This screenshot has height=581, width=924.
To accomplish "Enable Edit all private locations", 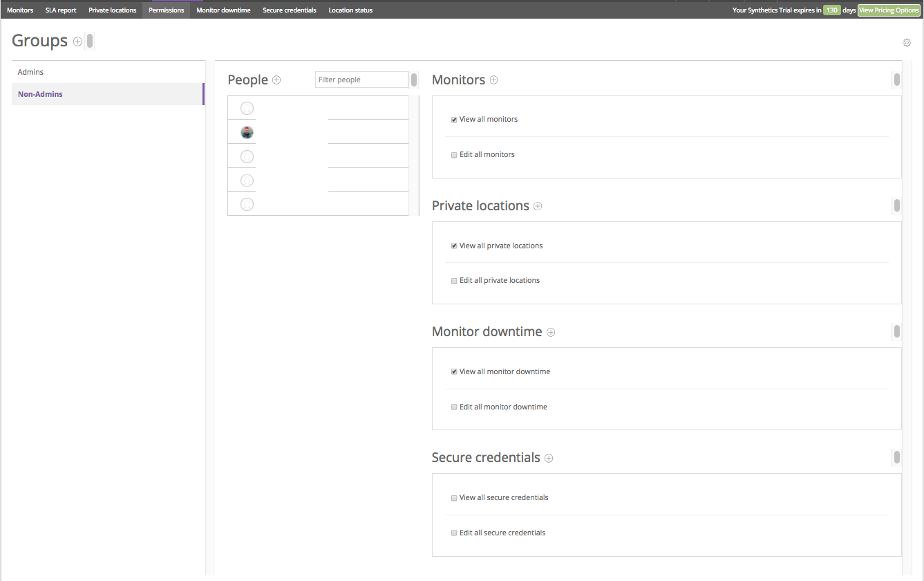I will pos(454,281).
